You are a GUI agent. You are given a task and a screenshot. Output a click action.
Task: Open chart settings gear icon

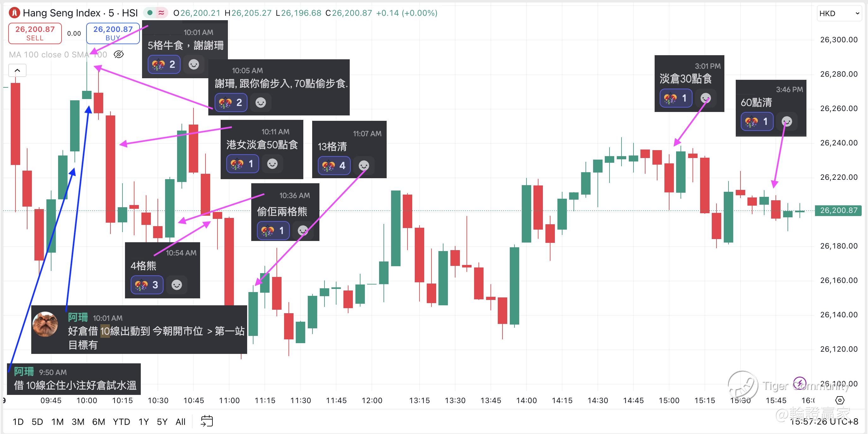(840, 400)
